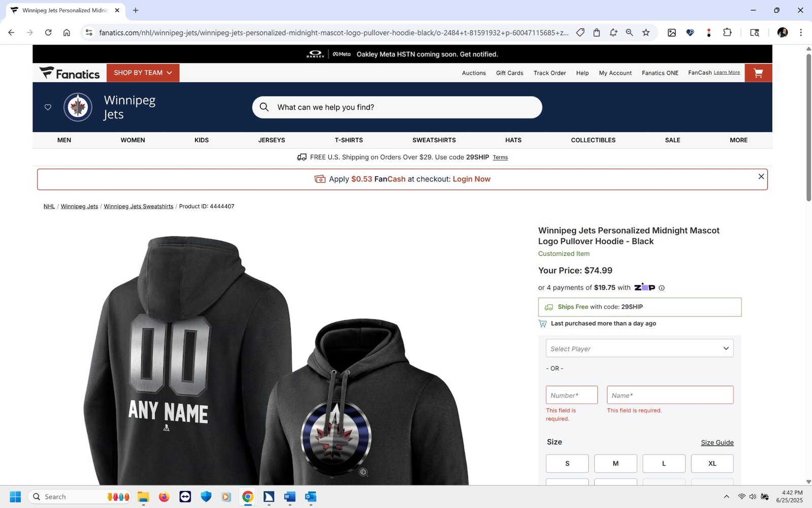812x508 pixels.
Task: Focus the Name input field
Action: [670, 395]
